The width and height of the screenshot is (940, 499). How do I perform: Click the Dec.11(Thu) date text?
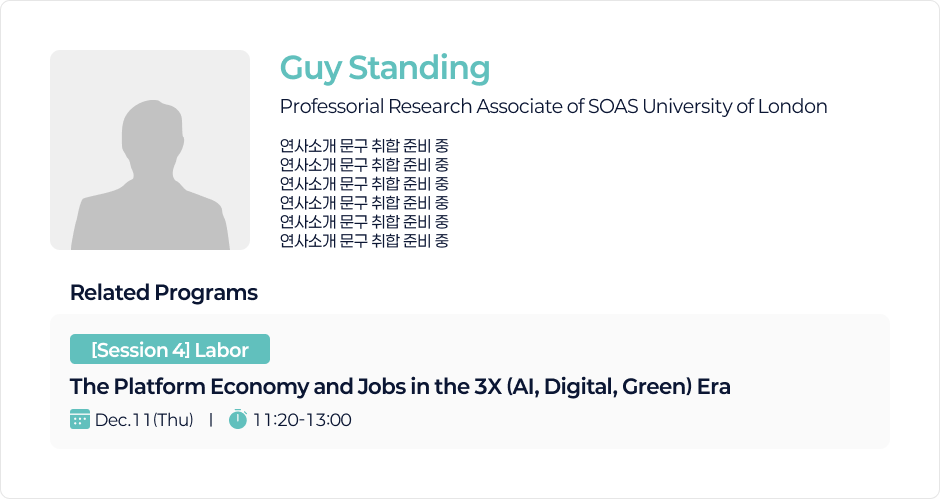144,420
